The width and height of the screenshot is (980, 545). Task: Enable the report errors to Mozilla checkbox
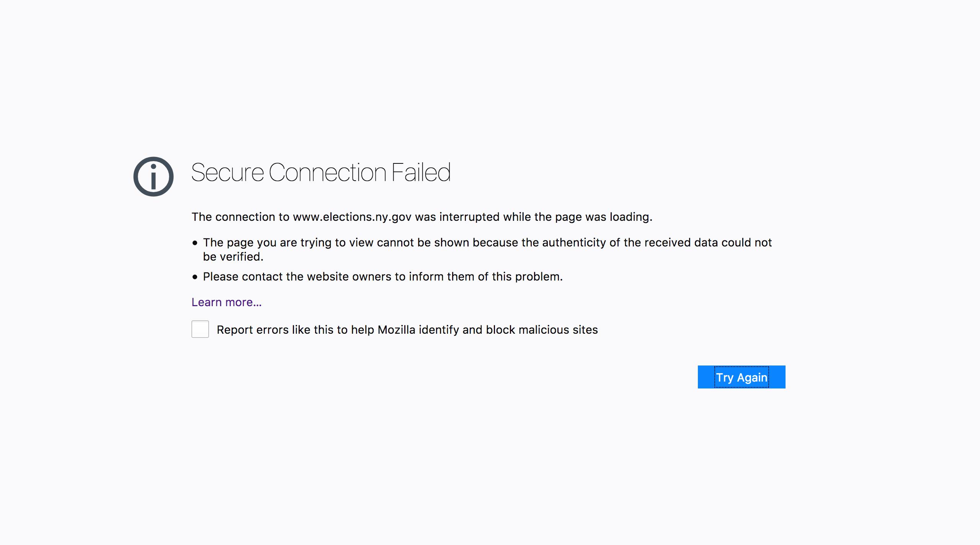click(x=200, y=329)
